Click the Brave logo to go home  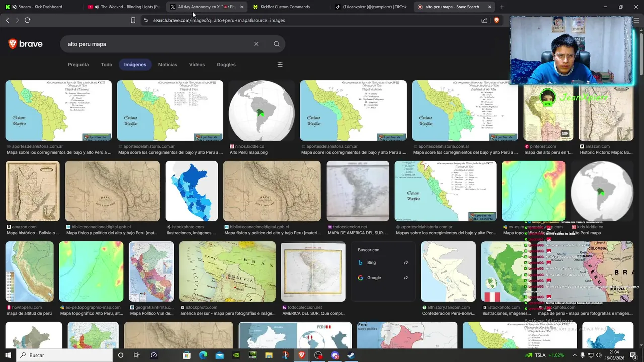pyautogui.click(x=25, y=44)
